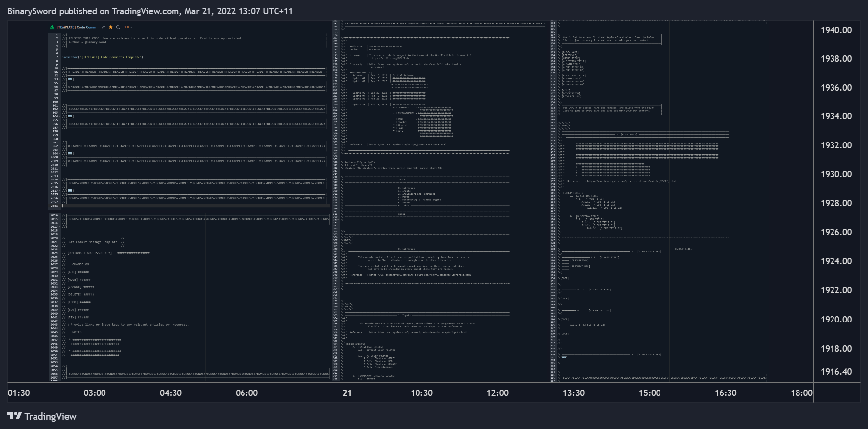The image size is (868, 429).
Task: Click the 18:00 time axis label
Action: [801, 393]
